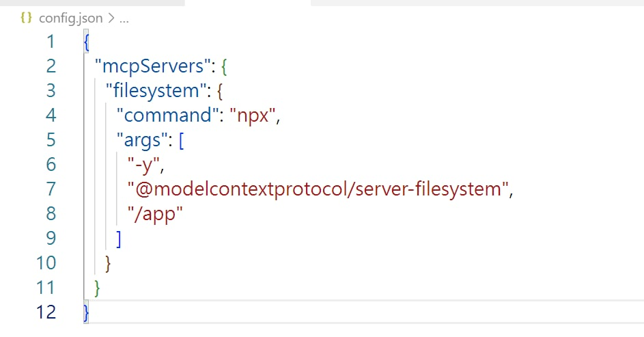The height and width of the screenshot is (337, 644).
Task: Click line number 5 in the gutter
Action: (x=49, y=140)
